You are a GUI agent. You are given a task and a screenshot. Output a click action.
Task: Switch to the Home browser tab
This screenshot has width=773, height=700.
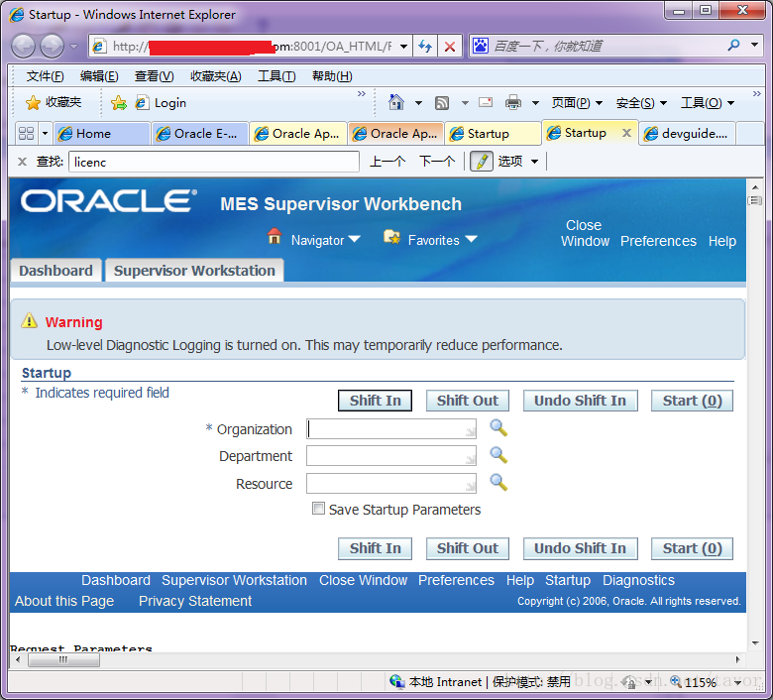point(101,134)
